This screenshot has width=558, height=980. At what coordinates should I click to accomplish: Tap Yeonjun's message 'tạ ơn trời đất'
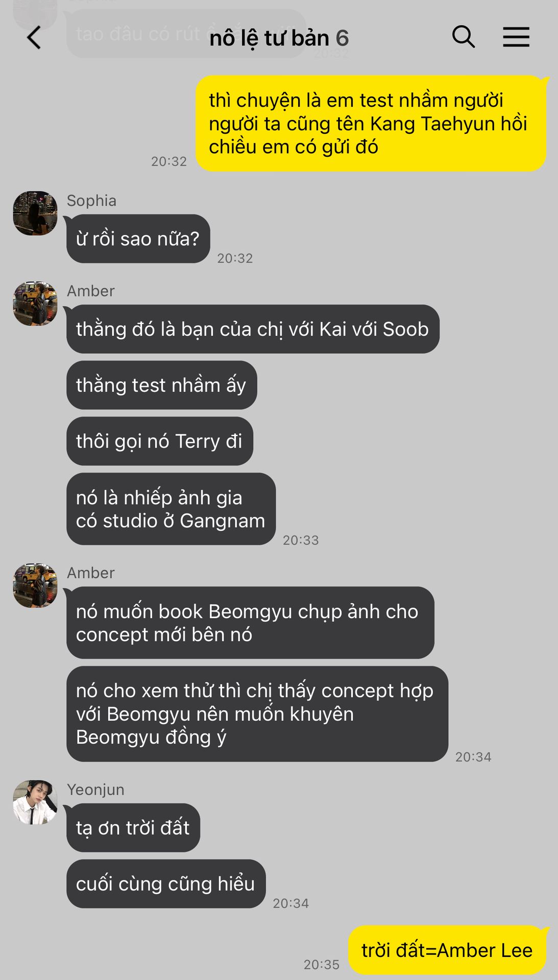pyautogui.click(x=133, y=828)
